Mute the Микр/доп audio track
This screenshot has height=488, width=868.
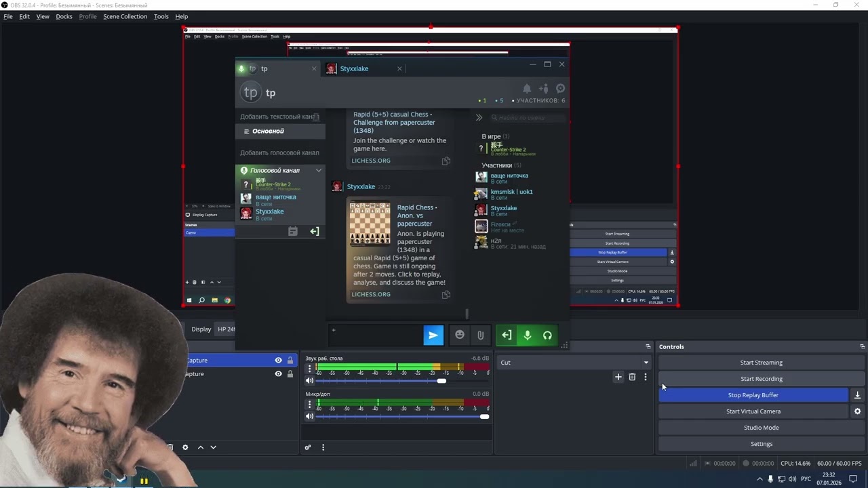[310, 416]
